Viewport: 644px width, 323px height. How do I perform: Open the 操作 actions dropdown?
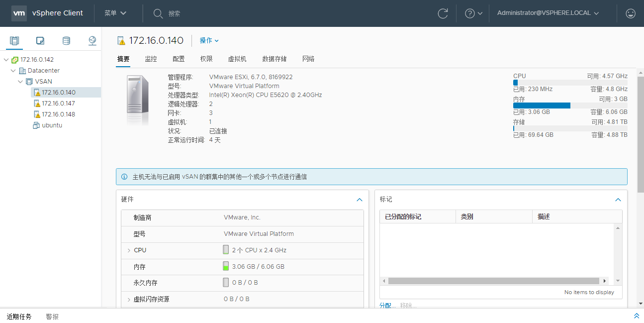click(209, 41)
